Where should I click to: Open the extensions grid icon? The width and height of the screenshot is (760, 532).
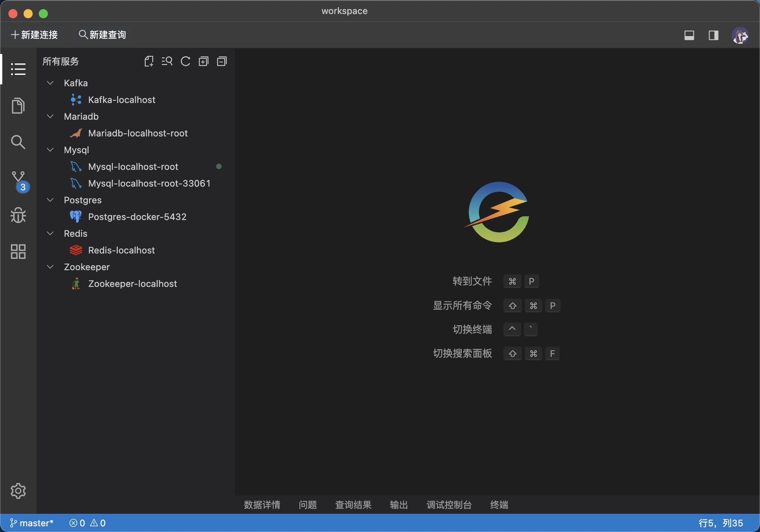(18, 252)
